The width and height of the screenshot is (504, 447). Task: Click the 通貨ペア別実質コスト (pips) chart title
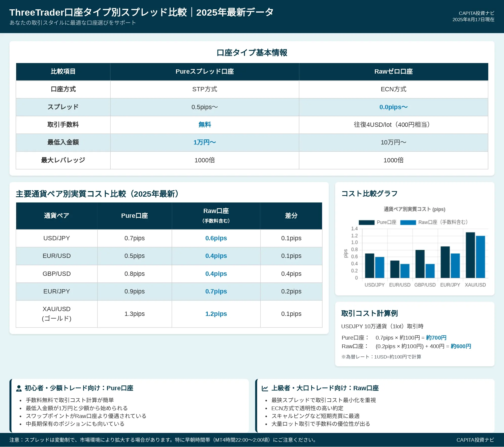click(x=415, y=209)
